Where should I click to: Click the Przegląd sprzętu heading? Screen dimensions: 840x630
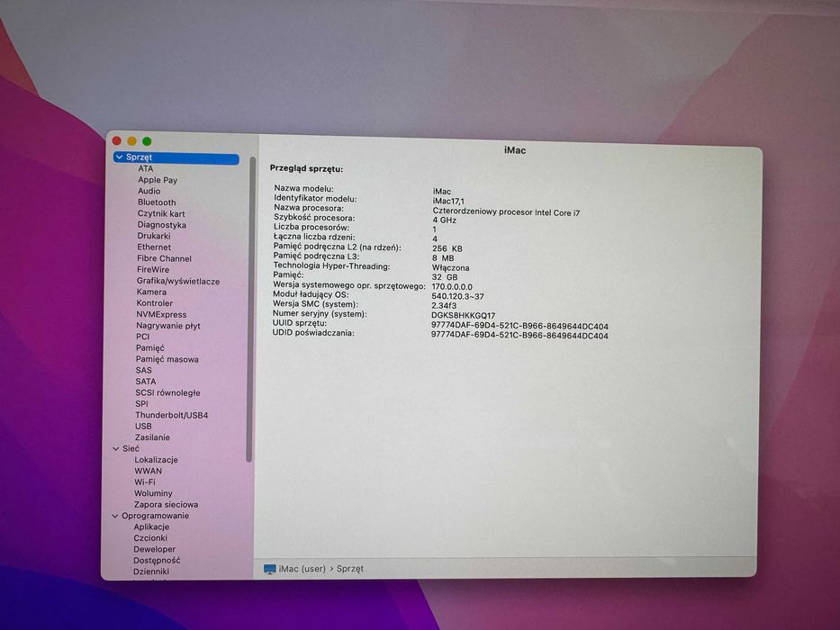coord(306,169)
